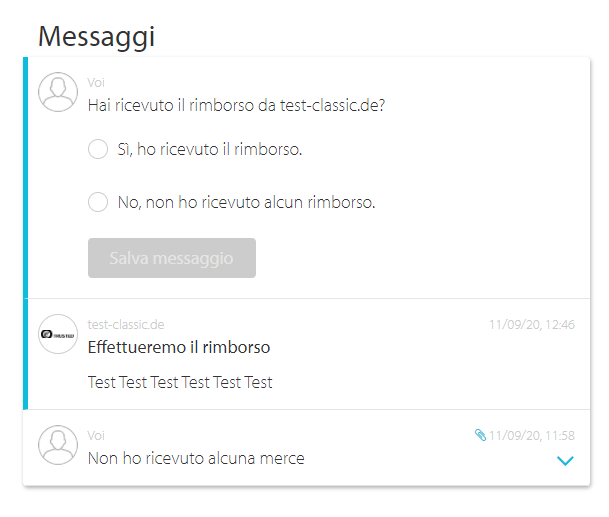Click the 11/09/20, 12:46 timestamp
The image size is (609, 517).
click(532, 324)
